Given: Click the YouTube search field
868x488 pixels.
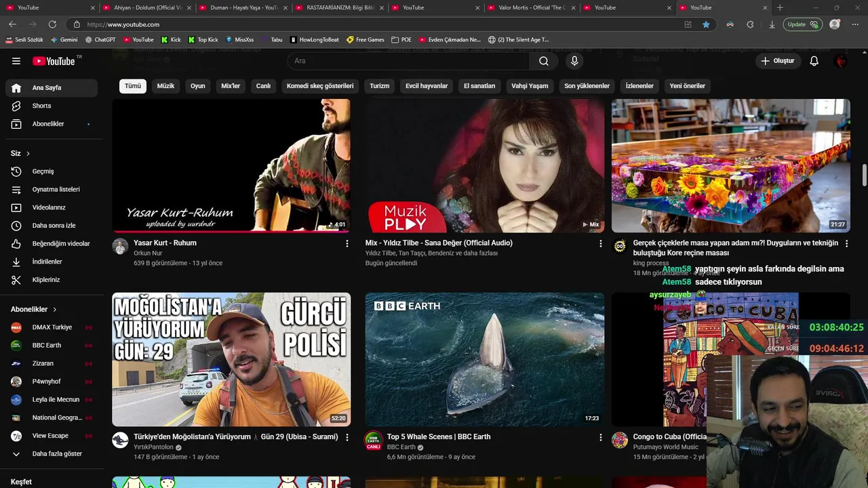Looking at the screenshot, I should pos(408,61).
